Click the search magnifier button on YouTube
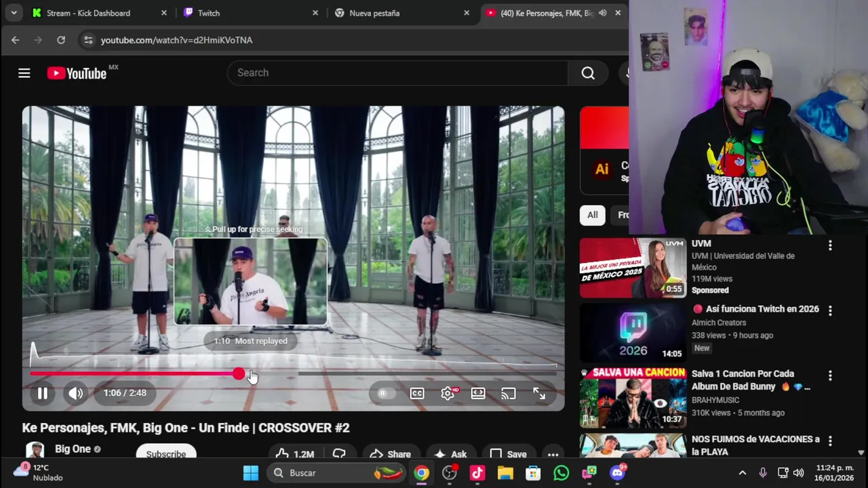Viewport: 868px width, 488px height. [x=588, y=73]
